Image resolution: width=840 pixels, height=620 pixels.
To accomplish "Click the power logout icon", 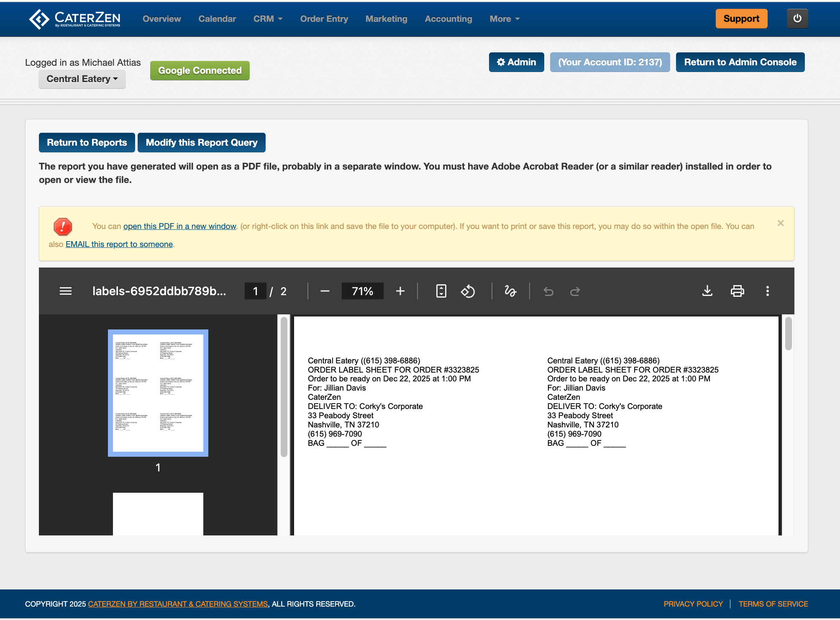I will [797, 18].
